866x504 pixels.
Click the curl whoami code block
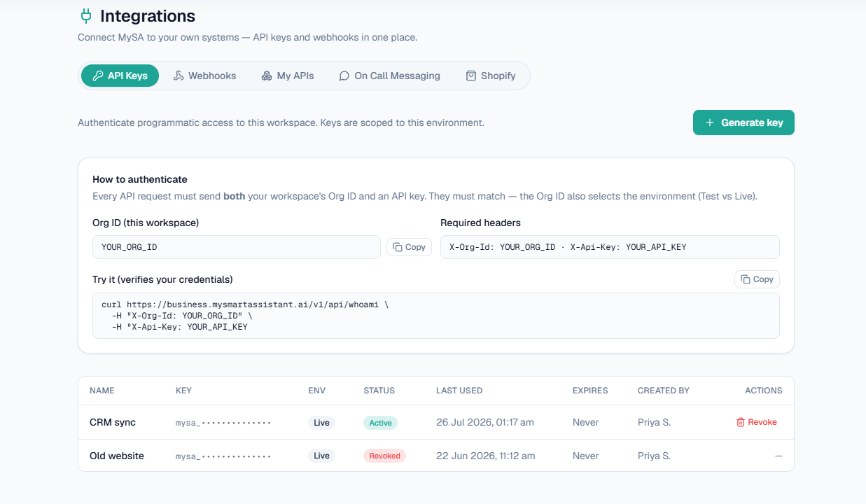pos(436,316)
